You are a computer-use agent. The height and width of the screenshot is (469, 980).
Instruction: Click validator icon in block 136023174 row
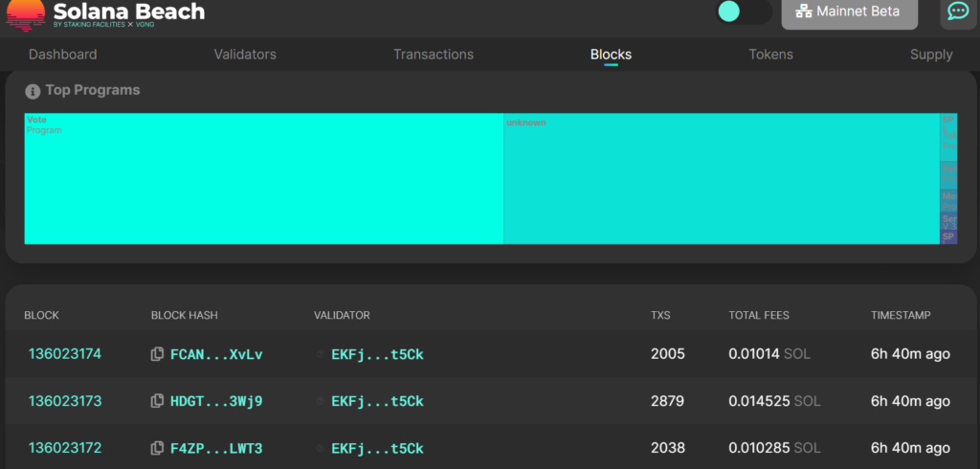click(x=321, y=354)
